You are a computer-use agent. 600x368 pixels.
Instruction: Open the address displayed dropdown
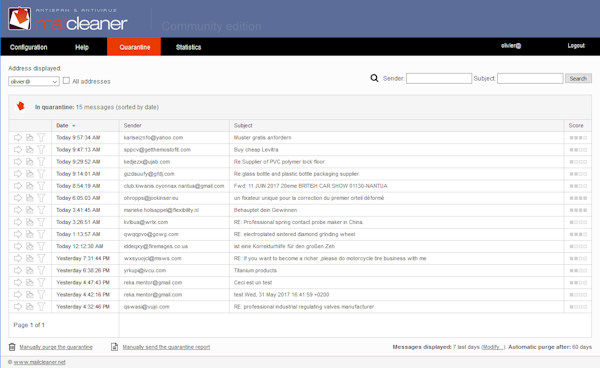pos(34,81)
